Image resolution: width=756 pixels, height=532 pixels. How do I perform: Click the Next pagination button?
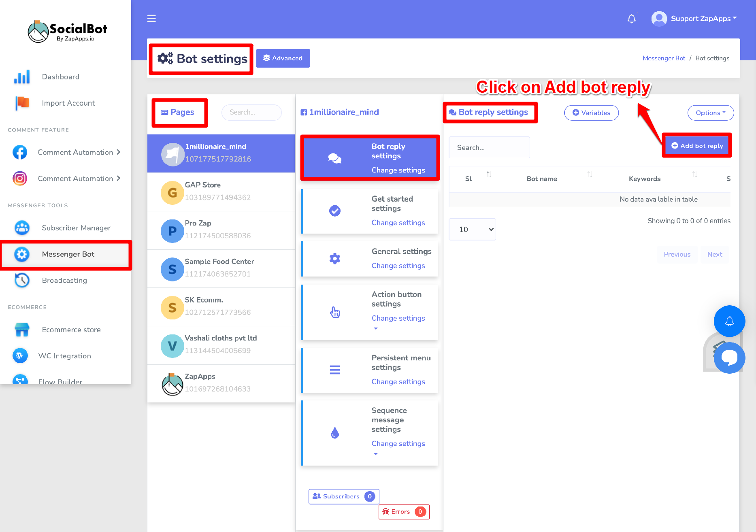[x=715, y=254]
